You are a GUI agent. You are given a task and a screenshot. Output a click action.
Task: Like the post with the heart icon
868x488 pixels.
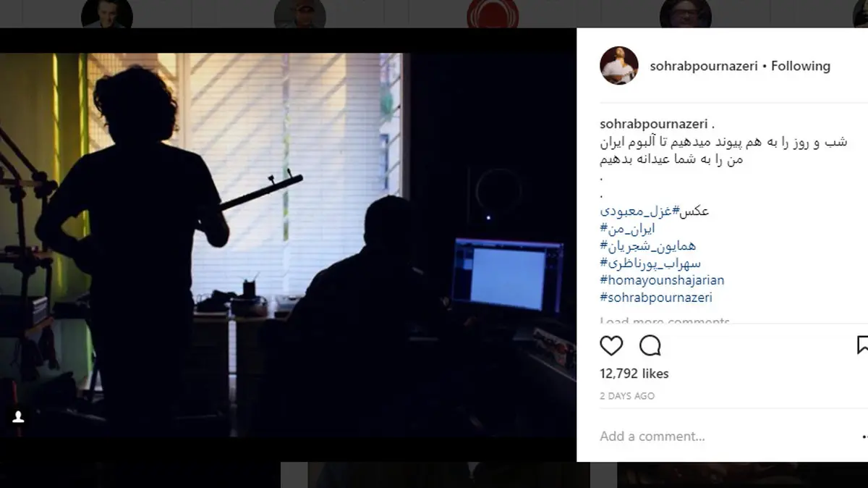tap(611, 345)
